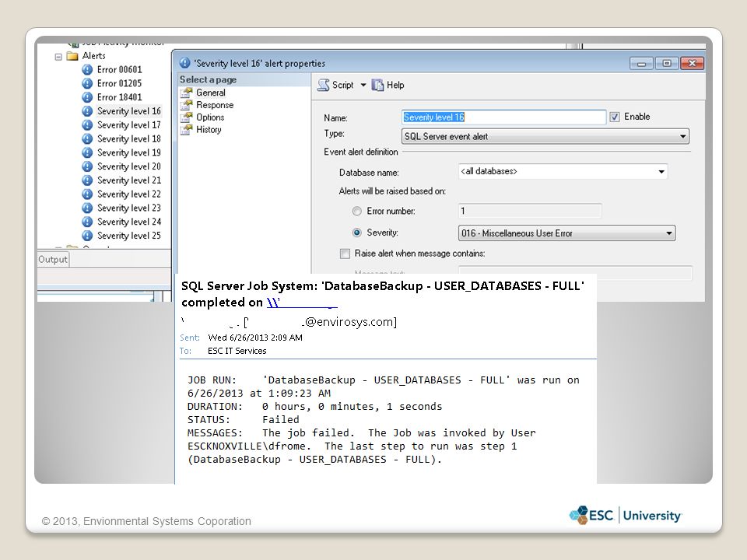
Task: Open the General page
Action: pyautogui.click(x=211, y=93)
